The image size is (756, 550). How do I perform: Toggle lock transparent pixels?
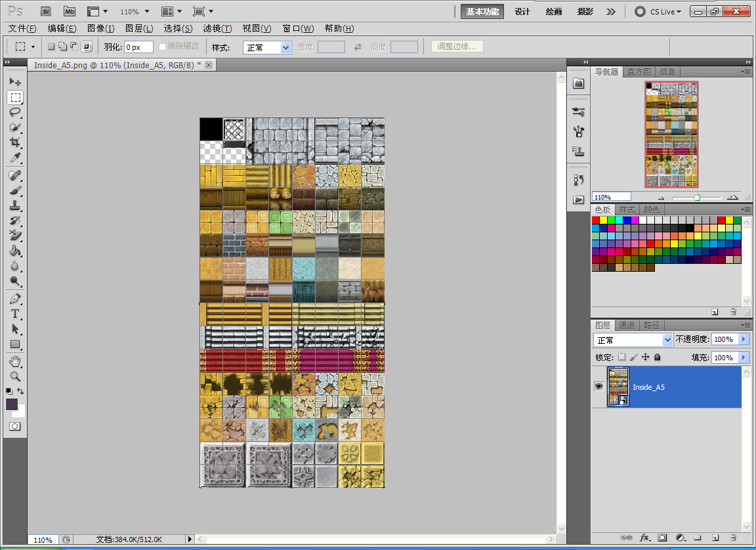621,357
